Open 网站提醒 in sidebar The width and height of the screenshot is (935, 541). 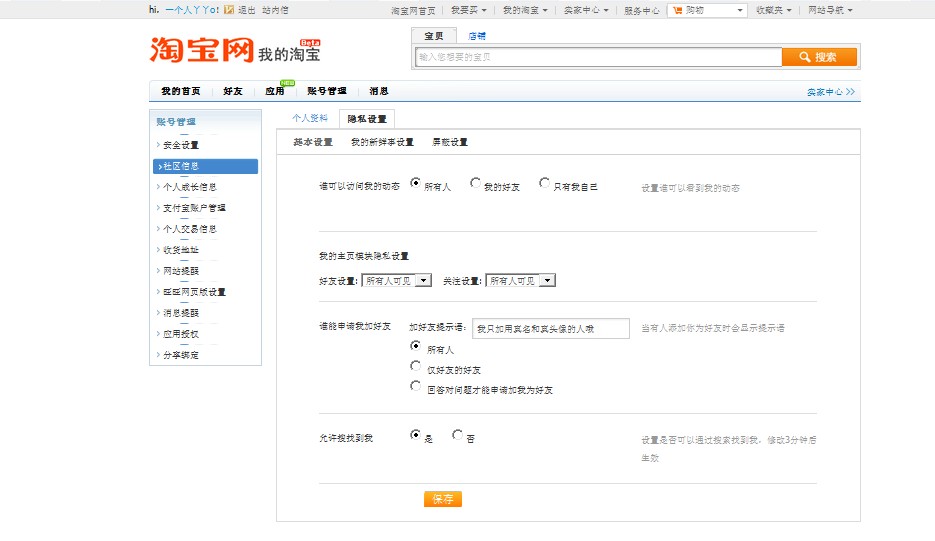point(181,271)
